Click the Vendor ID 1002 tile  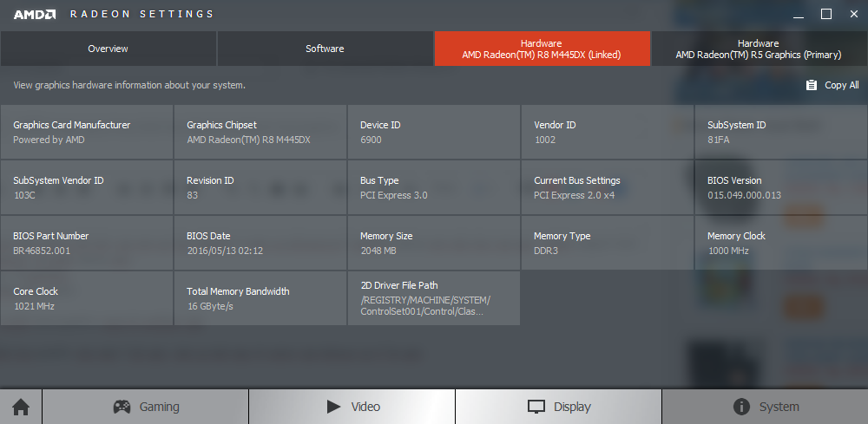click(608, 132)
